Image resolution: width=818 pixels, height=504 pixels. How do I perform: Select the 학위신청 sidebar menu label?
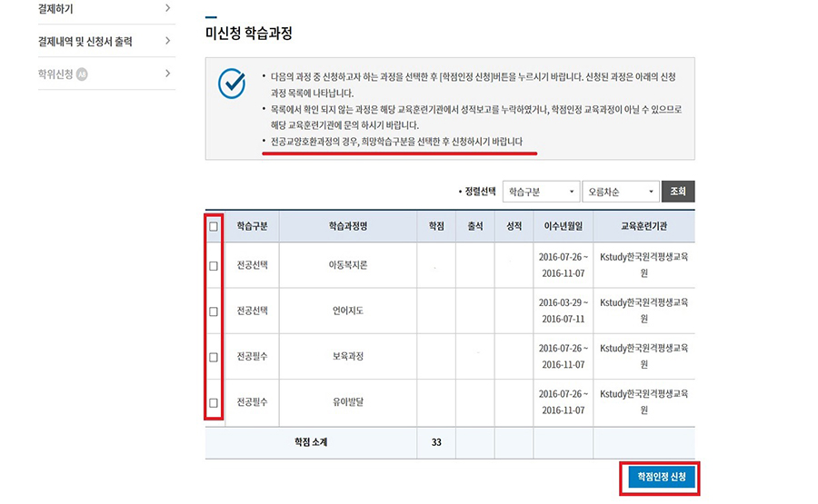[55, 74]
